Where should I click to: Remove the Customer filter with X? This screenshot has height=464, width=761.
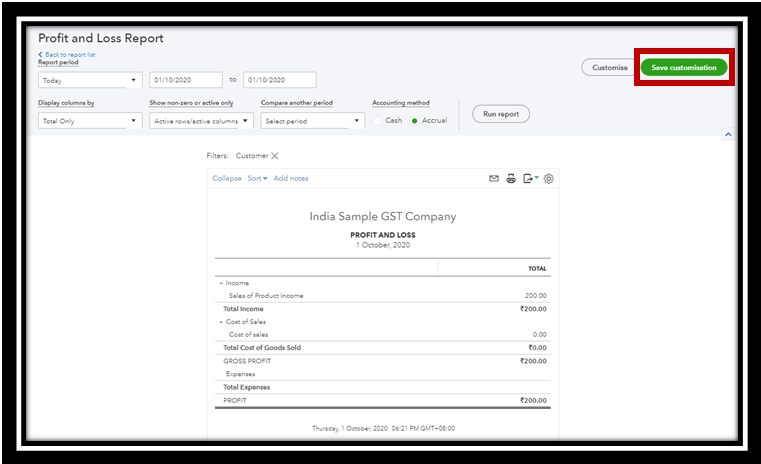pyautogui.click(x=275, y=156)
